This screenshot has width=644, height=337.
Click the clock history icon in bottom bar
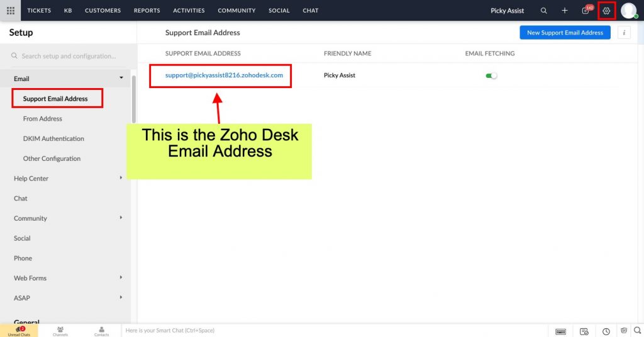tap(606, 331)
